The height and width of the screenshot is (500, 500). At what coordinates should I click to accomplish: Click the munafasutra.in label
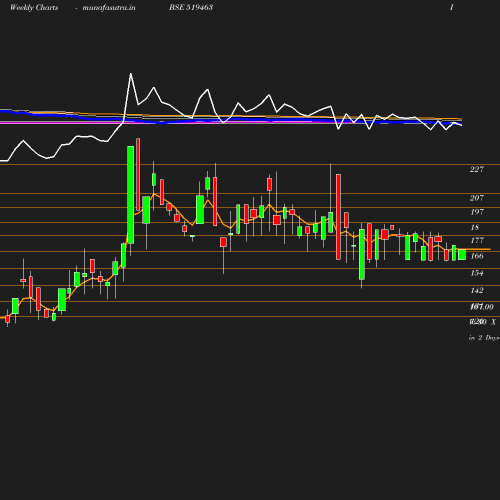109,7
